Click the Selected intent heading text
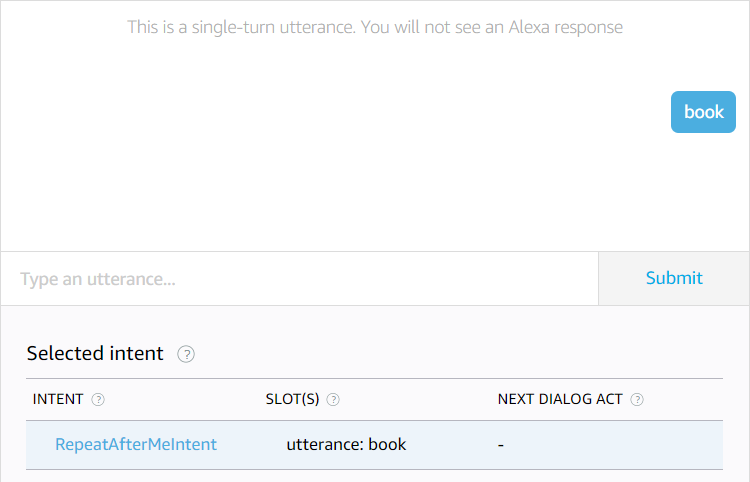Viewport: 750px width, 482px height. tap(95, 353)
